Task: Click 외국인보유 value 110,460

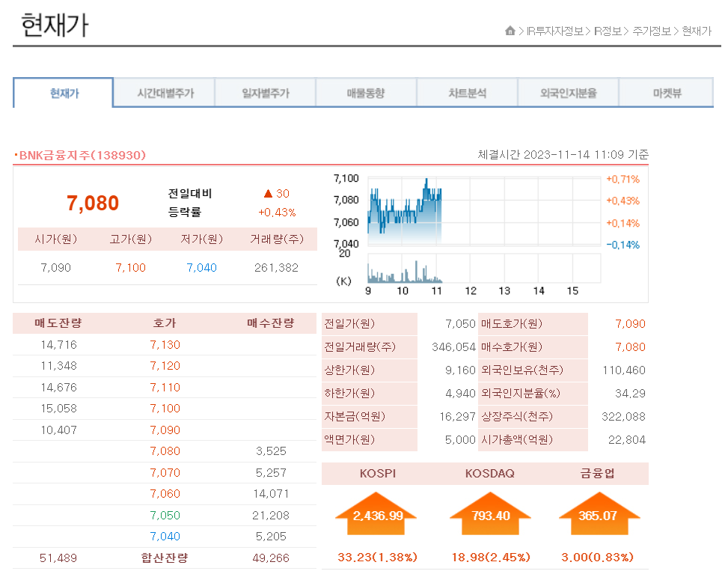Action: point(624,370)
